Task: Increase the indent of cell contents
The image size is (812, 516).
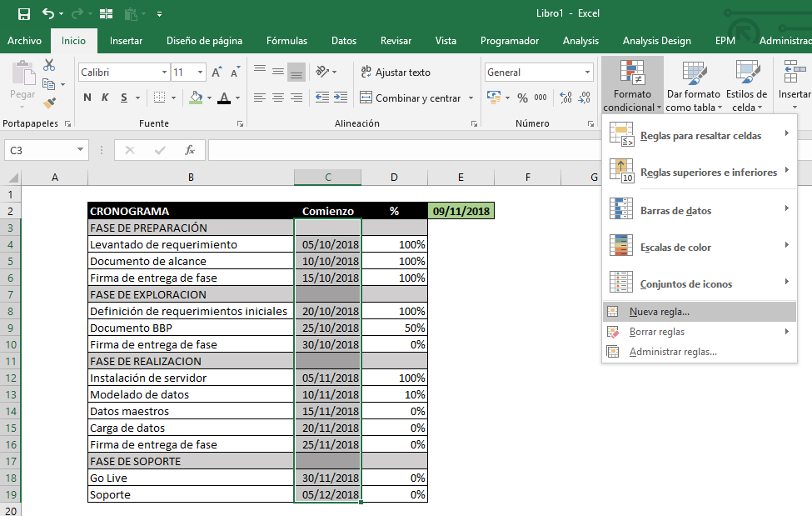Action: coord(340,98)
